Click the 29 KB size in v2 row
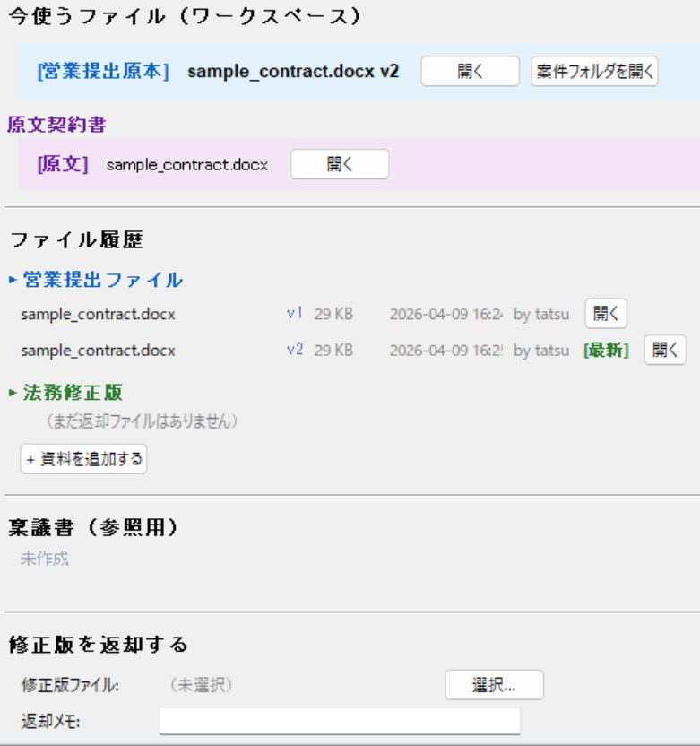Image resolution: width=700 pixels, height=746 pixels. (x=333, y=351)
